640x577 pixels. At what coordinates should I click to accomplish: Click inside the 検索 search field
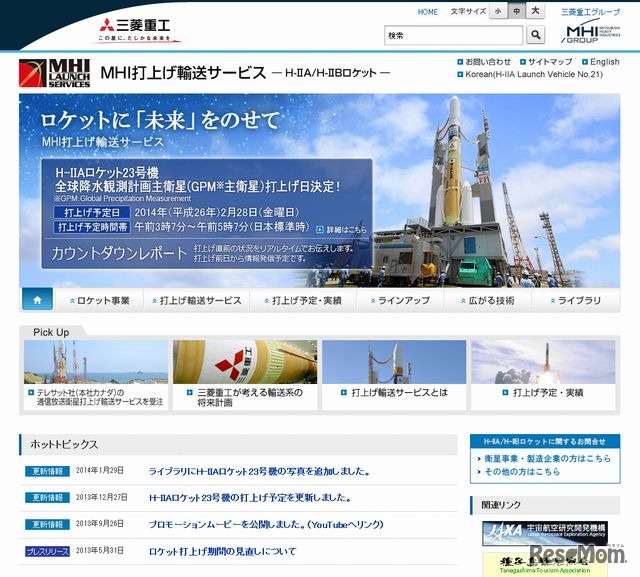pyautogui.click(x=453, y=36)
